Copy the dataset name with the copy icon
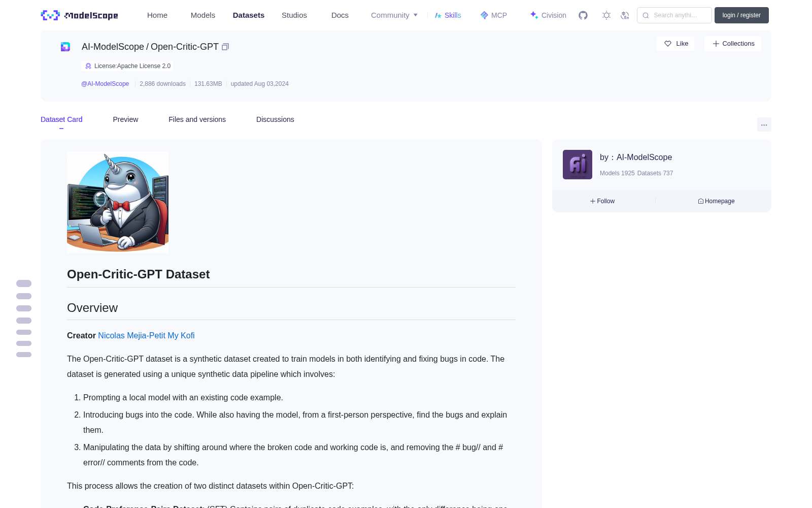Viewport: 812px width, 508px height. pos(225,47)
